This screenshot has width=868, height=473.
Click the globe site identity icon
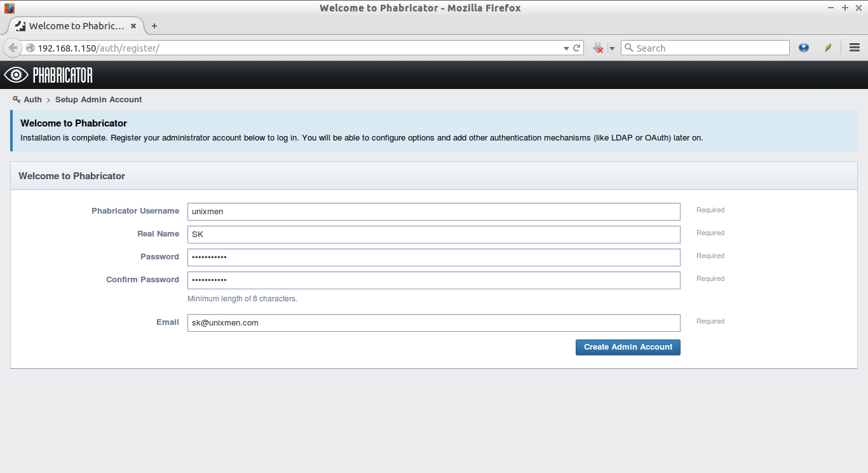[x=31, y=48]
